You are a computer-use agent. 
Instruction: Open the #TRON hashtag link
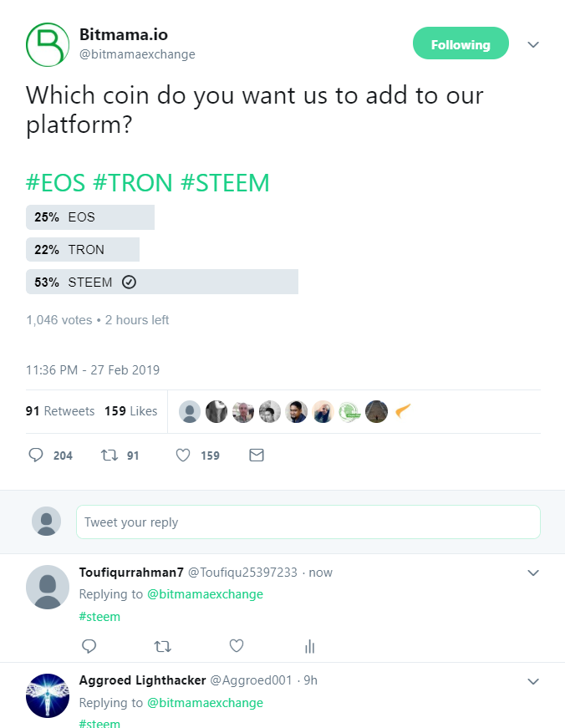[131, 183]
